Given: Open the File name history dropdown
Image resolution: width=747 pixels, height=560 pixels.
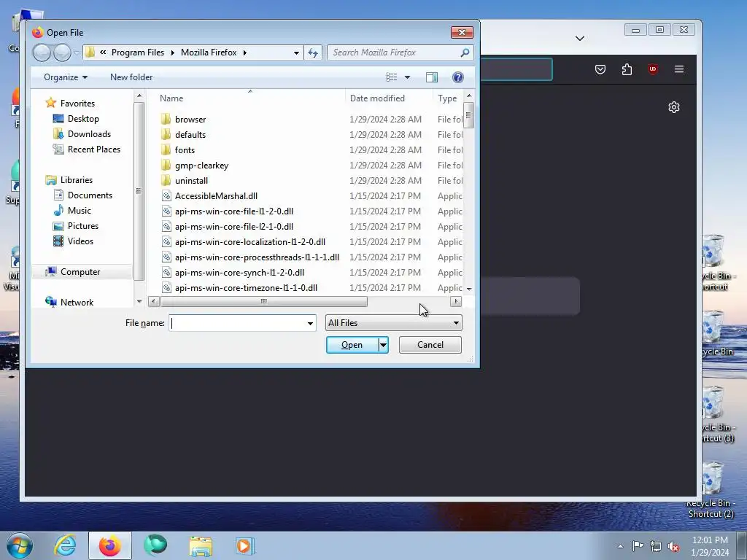Looking at the screenshot, I should tap(310, 323).
